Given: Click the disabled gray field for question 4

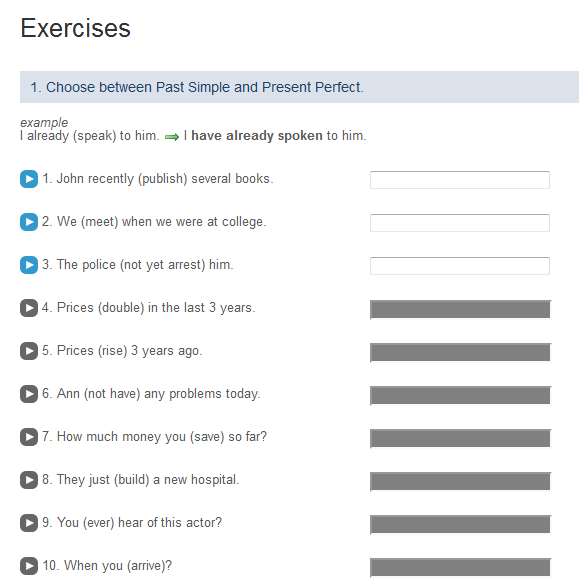Looking at the screenshot, I should pyautogui.click(x=460, y=310).
